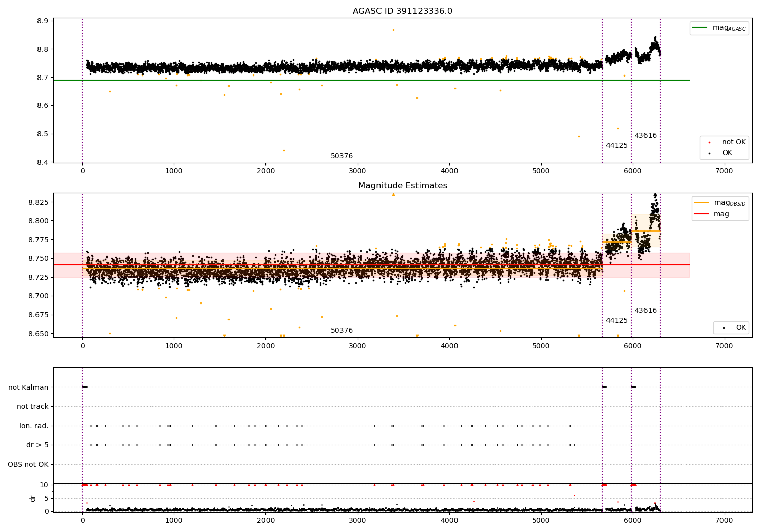Click '43616' annotation in Magnitude Estimates plot
Screen dimensions: 760x532
(645, 311)
